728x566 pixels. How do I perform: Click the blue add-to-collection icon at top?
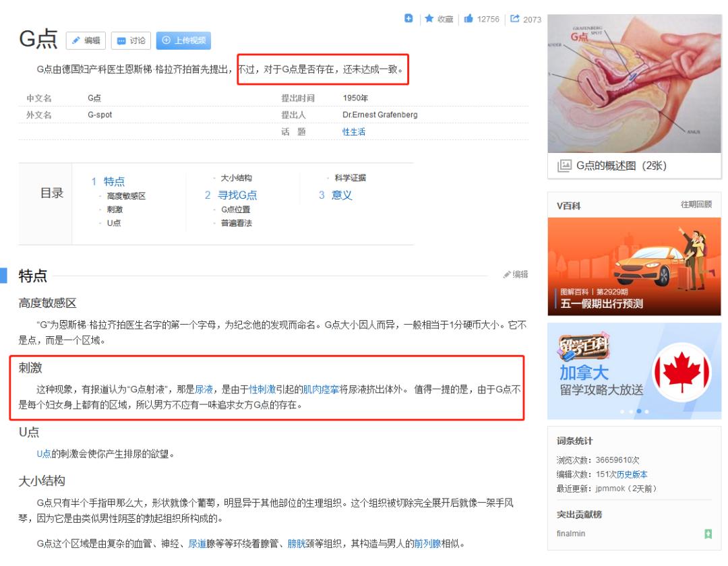click(410, 19)
